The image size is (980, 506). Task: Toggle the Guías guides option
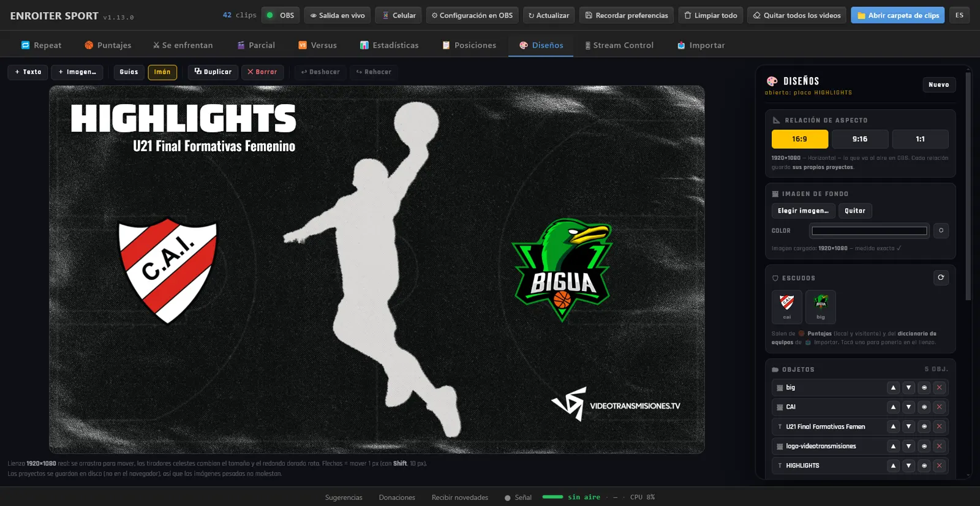pyautogui.click(x=129, y=72)
